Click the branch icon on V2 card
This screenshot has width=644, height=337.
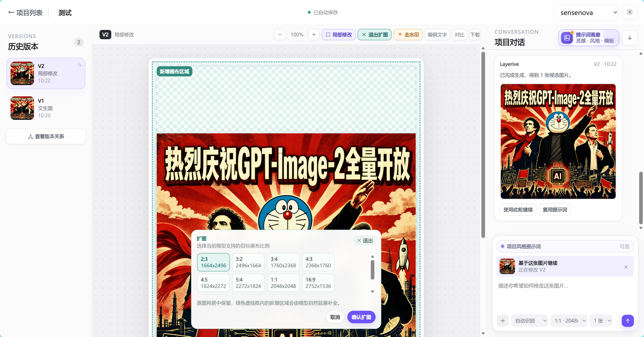point(79,64)
